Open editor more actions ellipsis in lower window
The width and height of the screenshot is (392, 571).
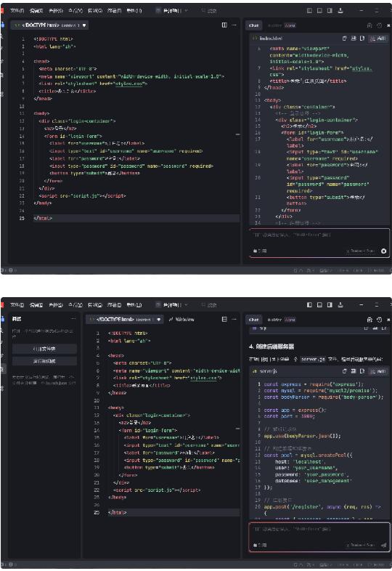click(x=234, y=320)
